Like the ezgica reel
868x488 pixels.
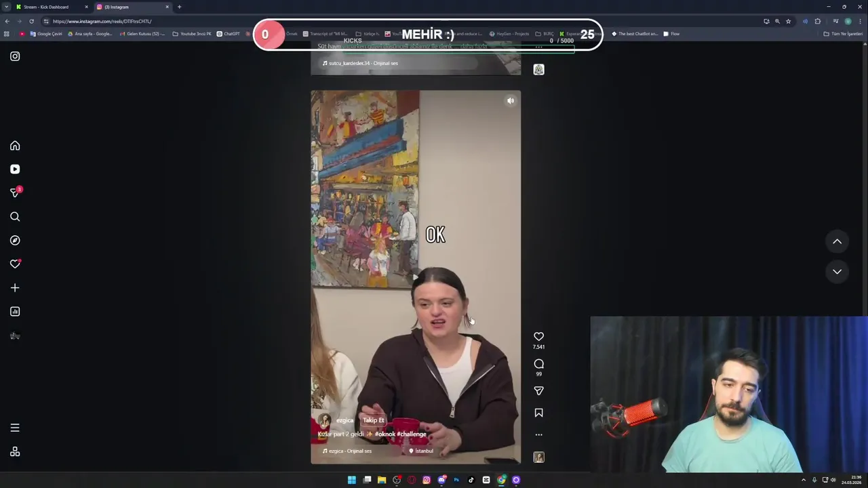point(538,337)
